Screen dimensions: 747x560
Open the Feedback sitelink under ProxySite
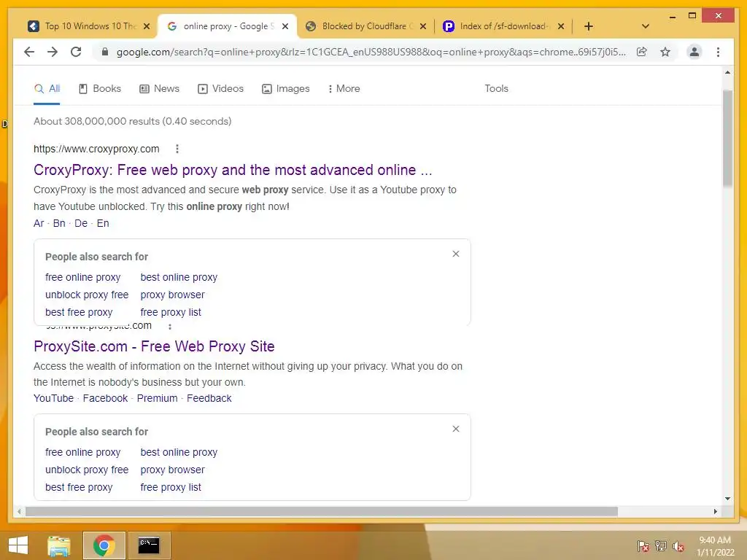209,398
